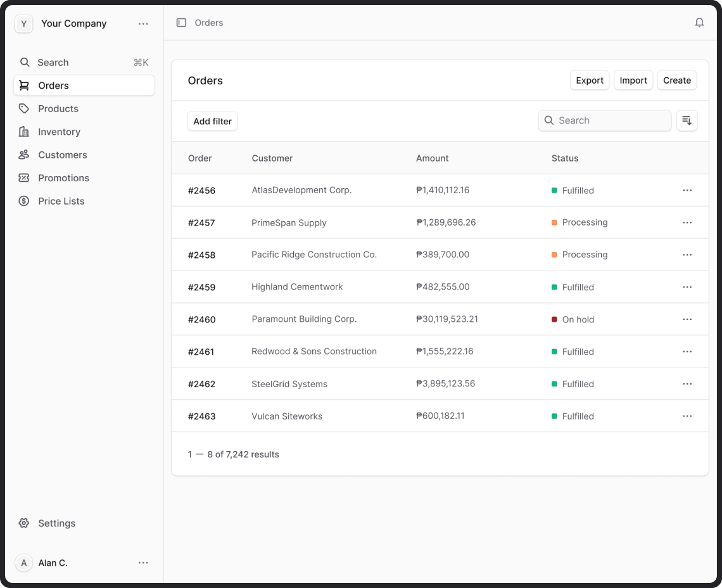Select customer SteelGrid Systems
This screenshot has width=722, height=588.
coord(289,384)
